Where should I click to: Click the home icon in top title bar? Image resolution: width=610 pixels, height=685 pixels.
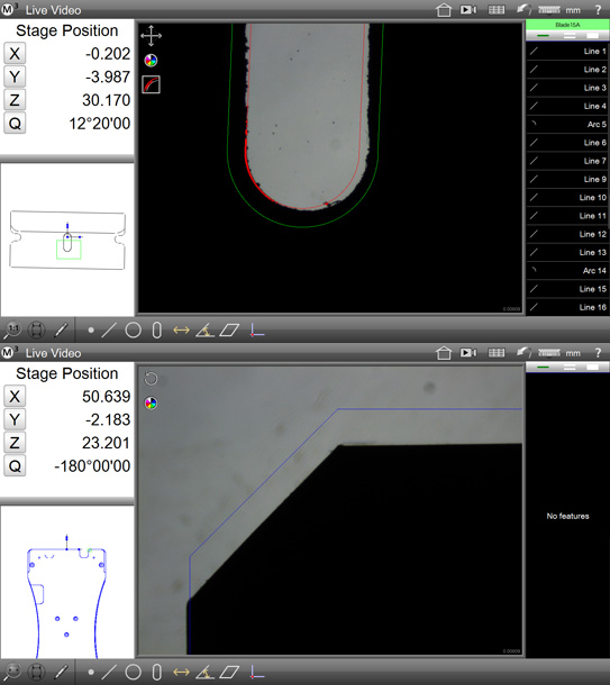(444, 10)
